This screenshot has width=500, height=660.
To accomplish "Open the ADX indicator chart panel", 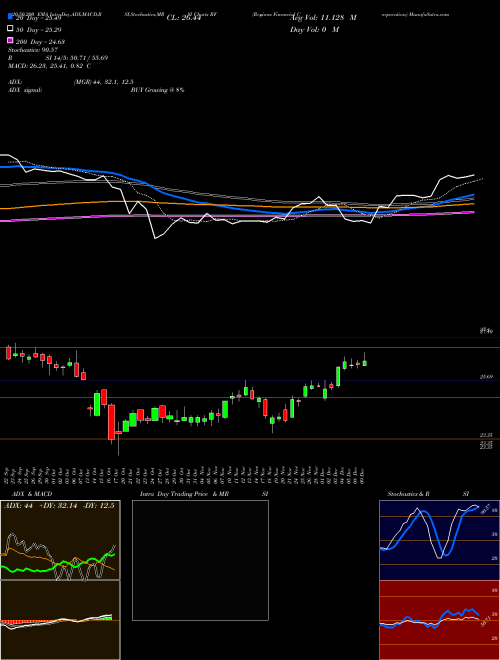I will (x=60, y=540).
